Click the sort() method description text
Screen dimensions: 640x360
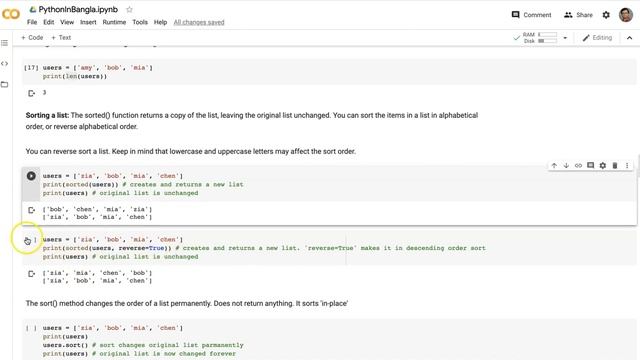(187, 304)
